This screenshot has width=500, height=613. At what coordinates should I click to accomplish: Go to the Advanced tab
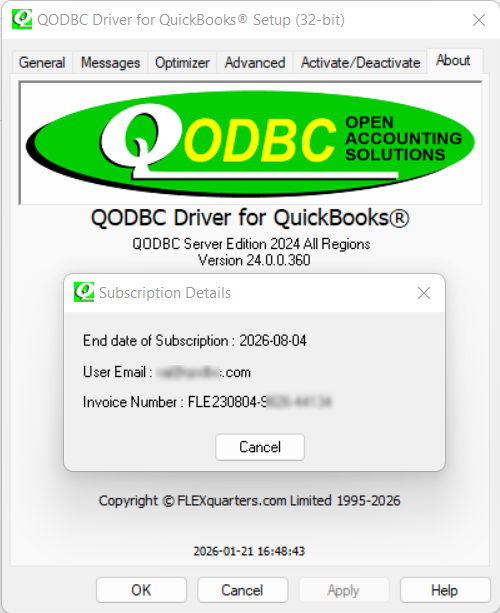click(255, 63)
